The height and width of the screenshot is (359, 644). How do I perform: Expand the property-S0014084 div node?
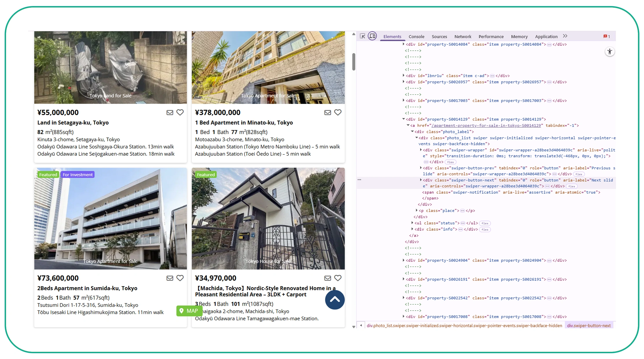(403, 44)
